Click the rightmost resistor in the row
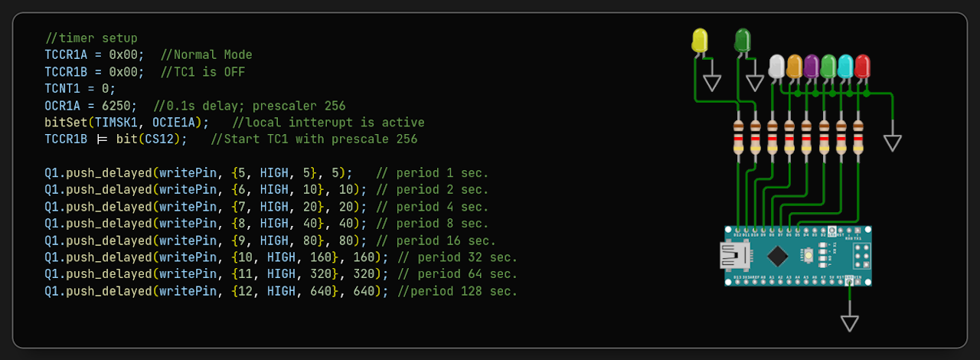This screenshot has width=980, height=360. (x=858, y=137)
